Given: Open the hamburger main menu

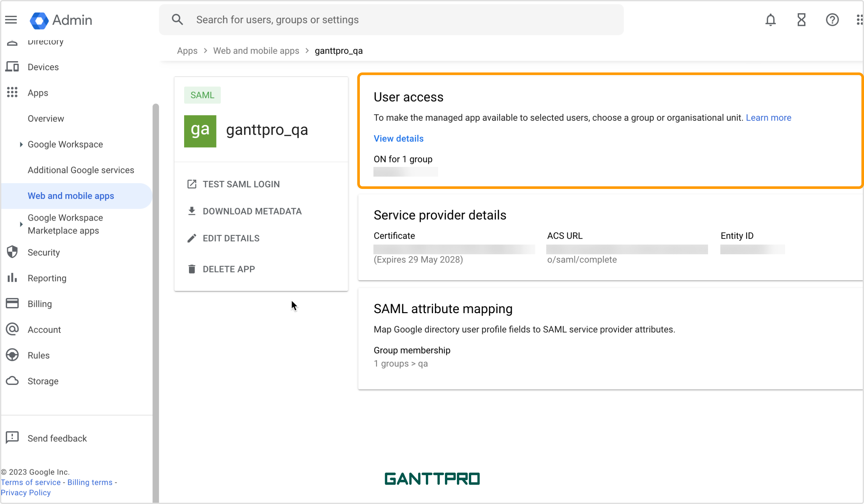Looking at the screenshot, I should click(x=11, y=19).
